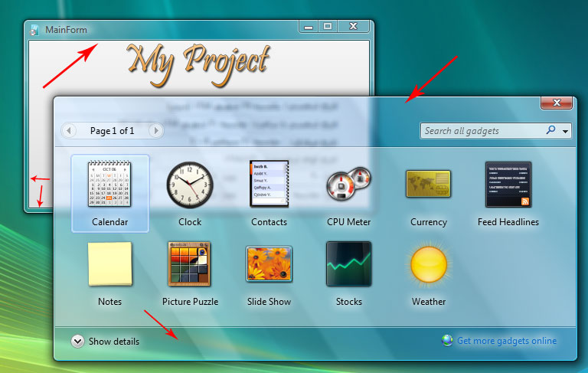Go to the next gadget page
Viewport: 588px width, 373px height.
(155, 130)
